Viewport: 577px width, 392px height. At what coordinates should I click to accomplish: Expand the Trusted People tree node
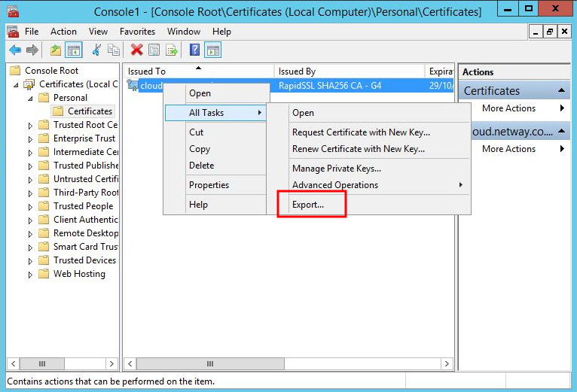point(31,206)
